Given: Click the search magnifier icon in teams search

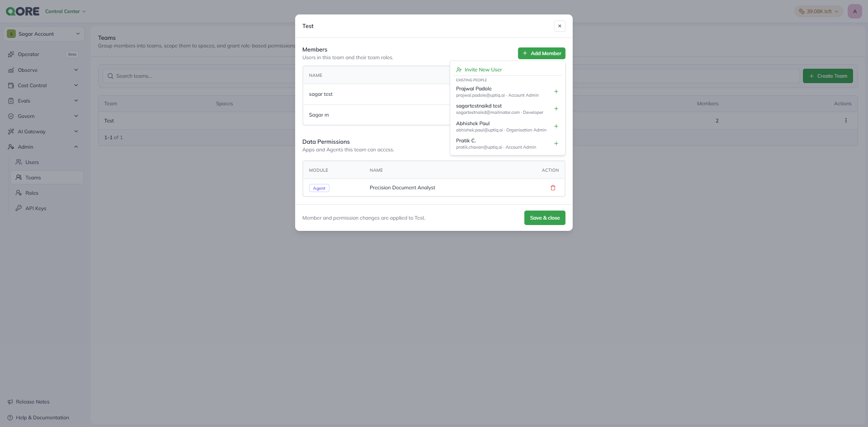Looking at the screenshot, I should 110,76.
